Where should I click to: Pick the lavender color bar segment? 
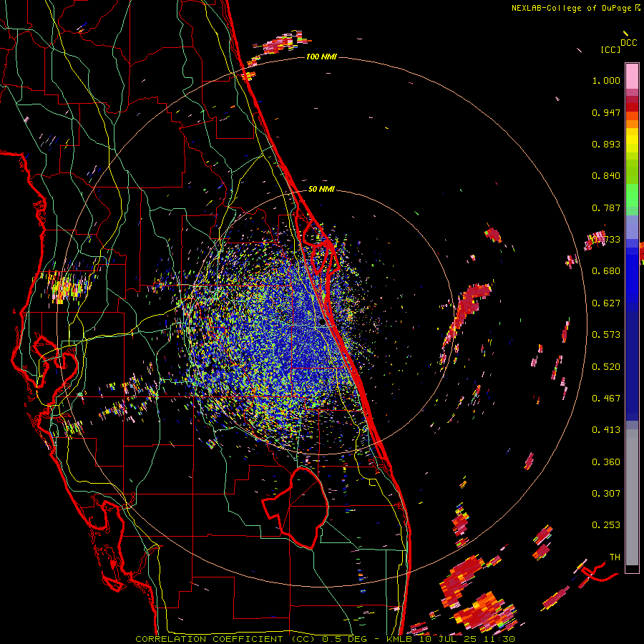pos(632,227)
